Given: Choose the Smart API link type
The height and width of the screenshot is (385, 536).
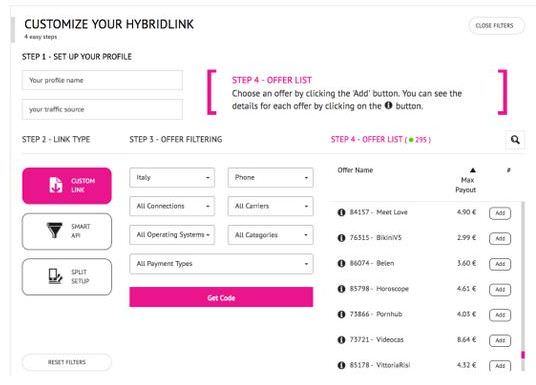Looking at the screenshot, I should click(x=67, y=231).
